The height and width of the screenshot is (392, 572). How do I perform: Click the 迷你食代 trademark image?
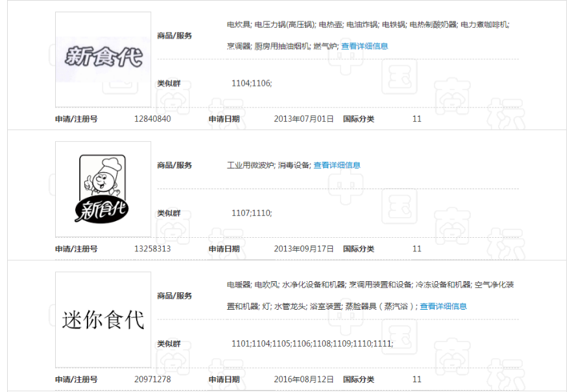coord(103,319)
